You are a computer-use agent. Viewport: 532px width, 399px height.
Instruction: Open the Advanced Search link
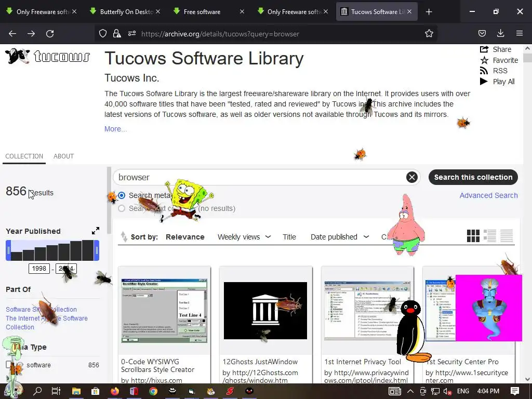(488, 195)
